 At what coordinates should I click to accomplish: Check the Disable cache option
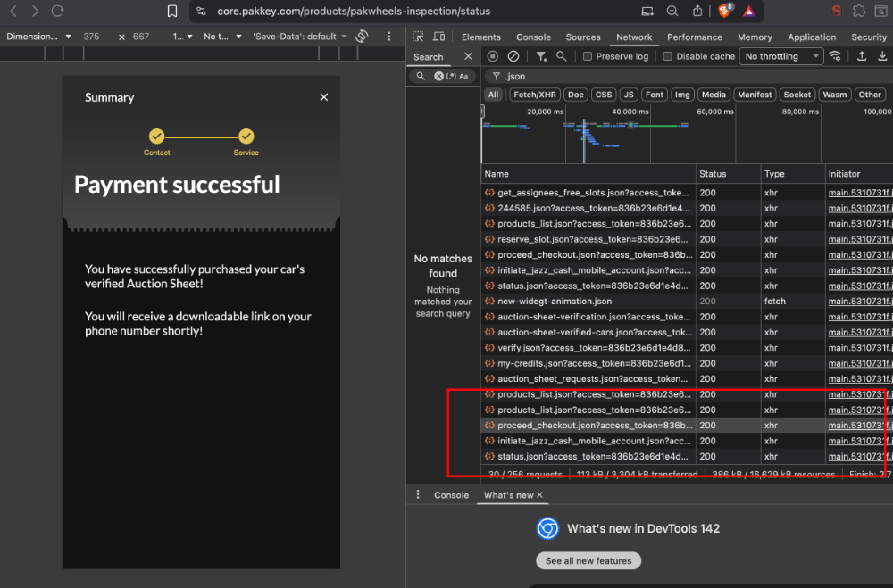click(x=668, y=56)
